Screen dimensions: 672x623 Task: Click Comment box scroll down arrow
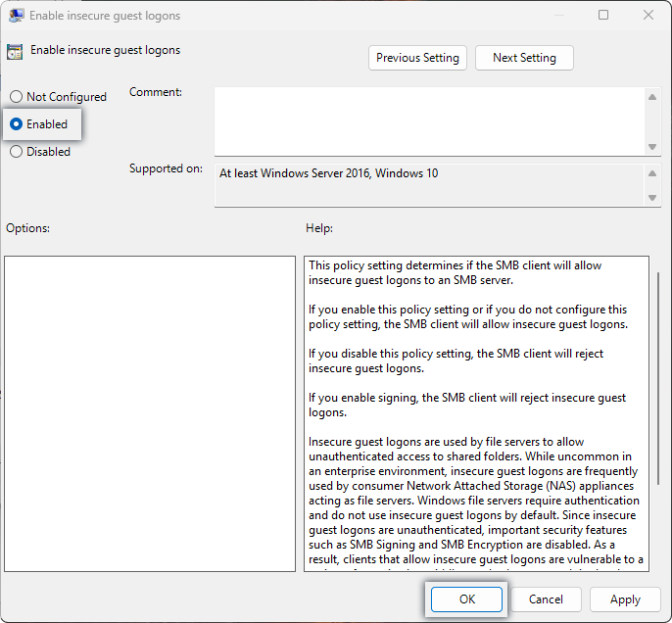pos(652,147)
